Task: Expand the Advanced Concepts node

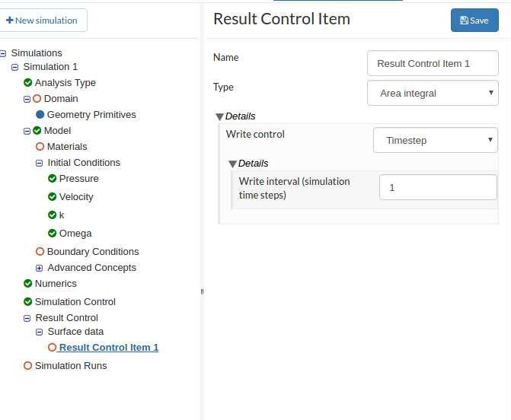Action: point(40,268)
